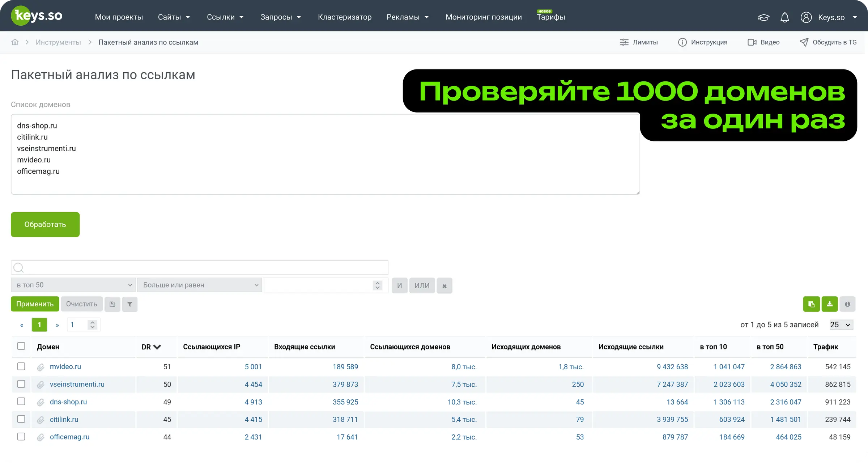
Task: Click the ИЛИ logical operator button
Action: click(x=422, y=286)
